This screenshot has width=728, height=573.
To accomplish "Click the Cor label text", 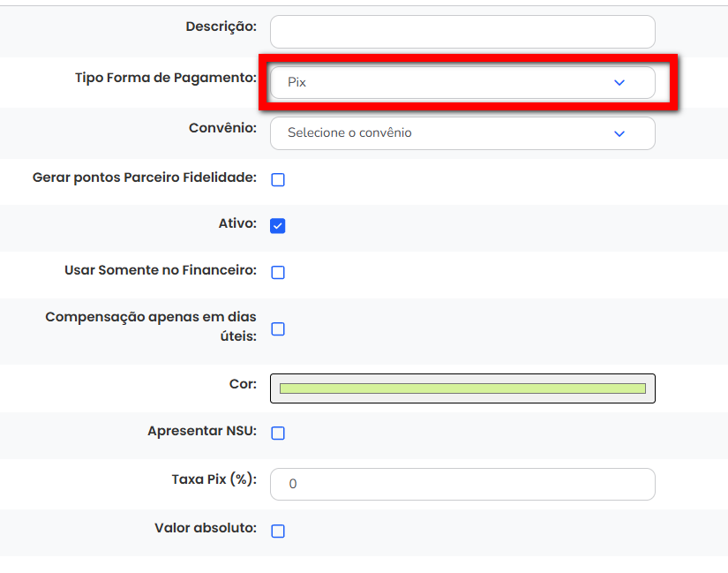I will 243,384.
